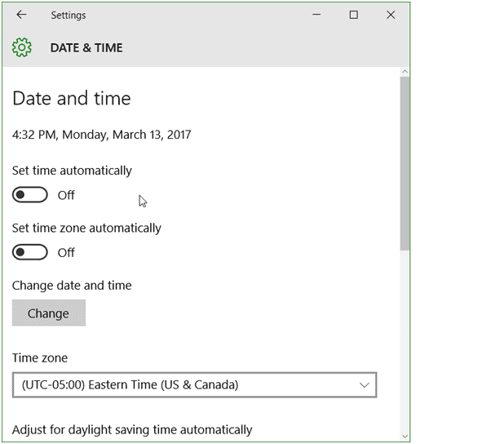Click the Settings title text
The height and width of the screenshot is (444, 504).
point(69,16)
